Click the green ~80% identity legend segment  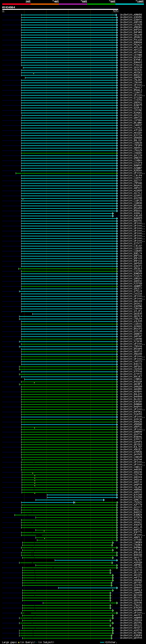pos(101,4)
